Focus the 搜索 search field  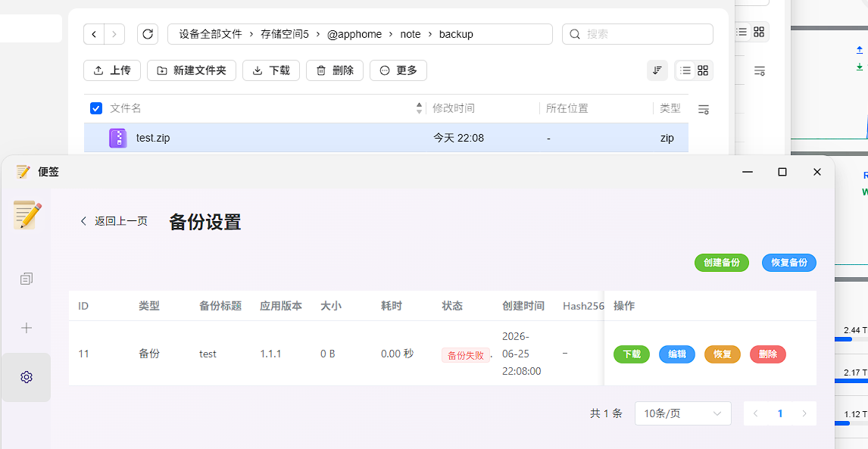click(x=637, y=34)
